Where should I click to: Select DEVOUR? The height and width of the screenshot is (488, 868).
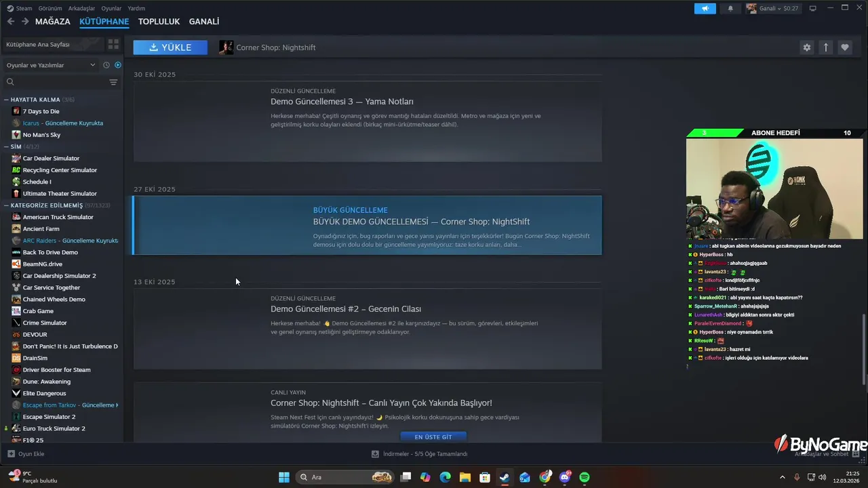click(x=35, y=334)
